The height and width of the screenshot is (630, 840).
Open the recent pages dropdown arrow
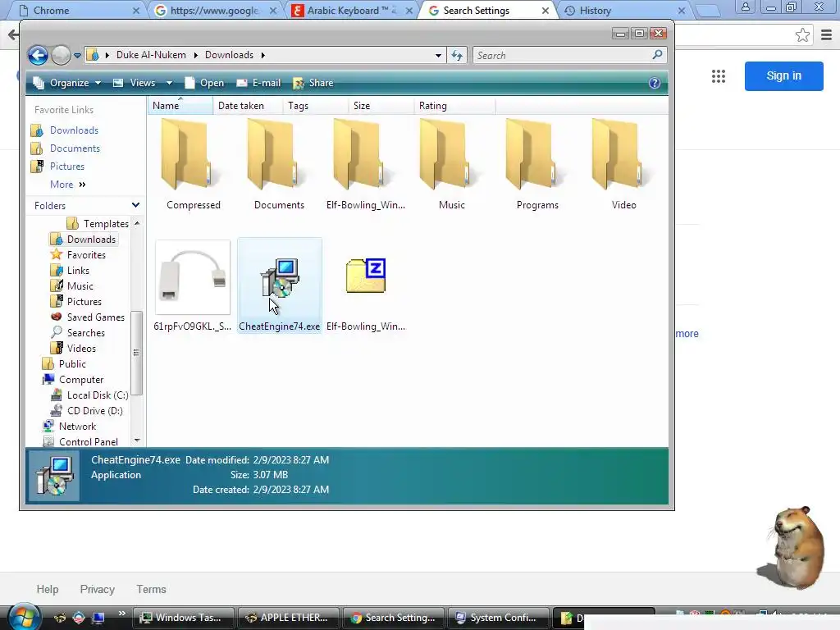(x=77, y=55)
